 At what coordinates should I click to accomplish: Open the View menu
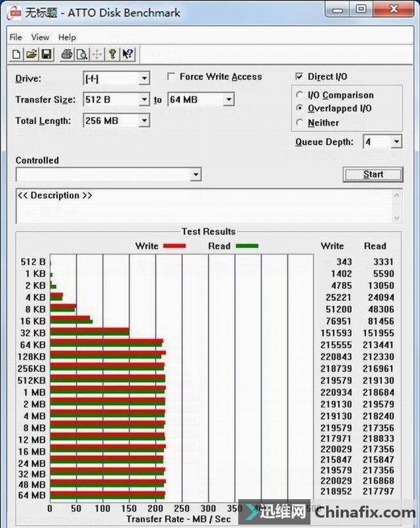coord(40,37)
